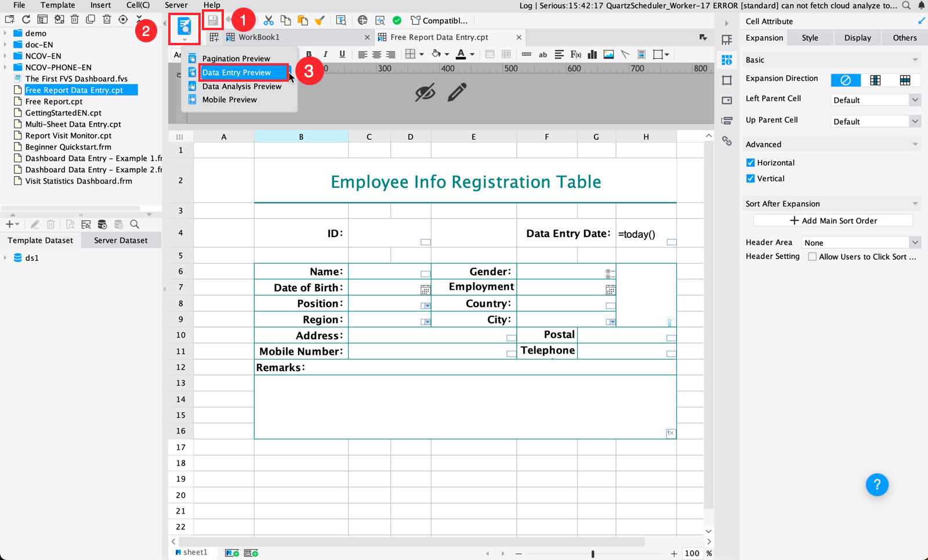
Task: Choose Data Analysis Preview menu item
Action: (241, 86)
